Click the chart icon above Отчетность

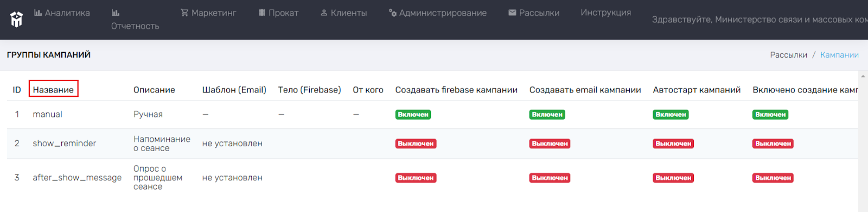coord(116,13)
